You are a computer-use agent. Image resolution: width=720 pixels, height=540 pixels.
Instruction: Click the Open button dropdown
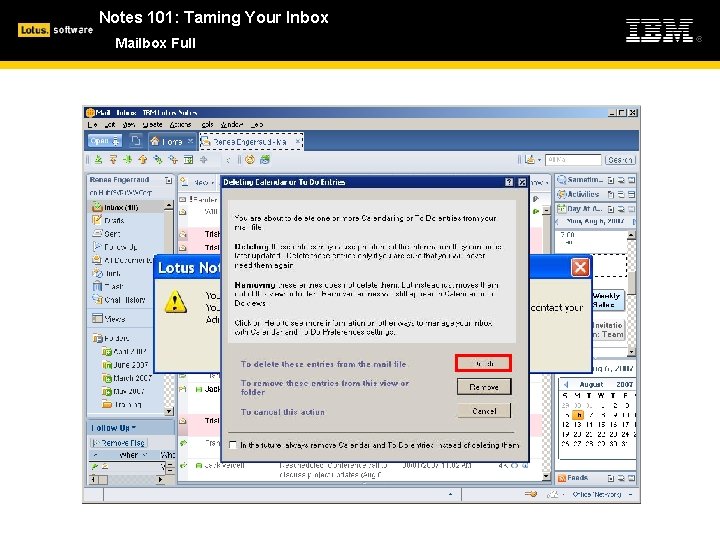click(x=104, y=141)
